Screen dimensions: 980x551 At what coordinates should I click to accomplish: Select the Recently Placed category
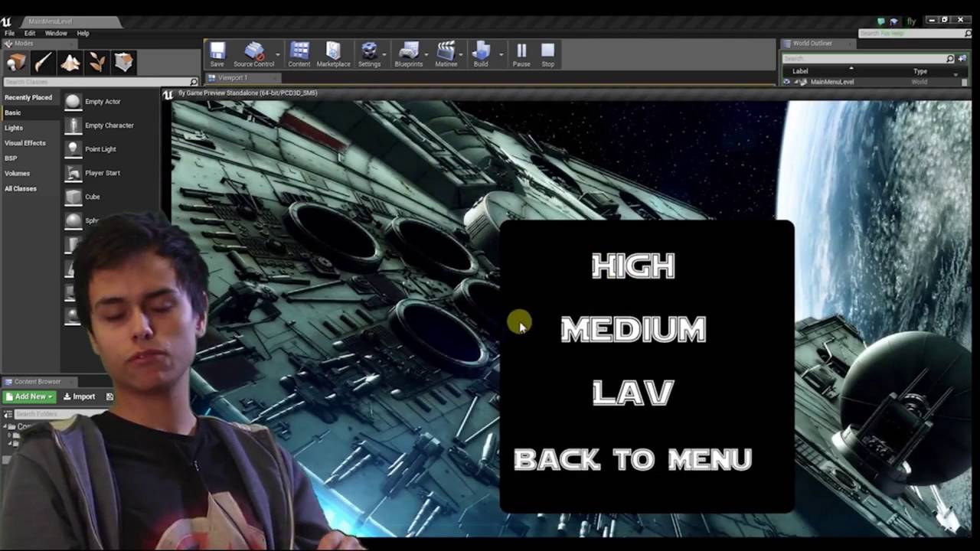point(28,98)
